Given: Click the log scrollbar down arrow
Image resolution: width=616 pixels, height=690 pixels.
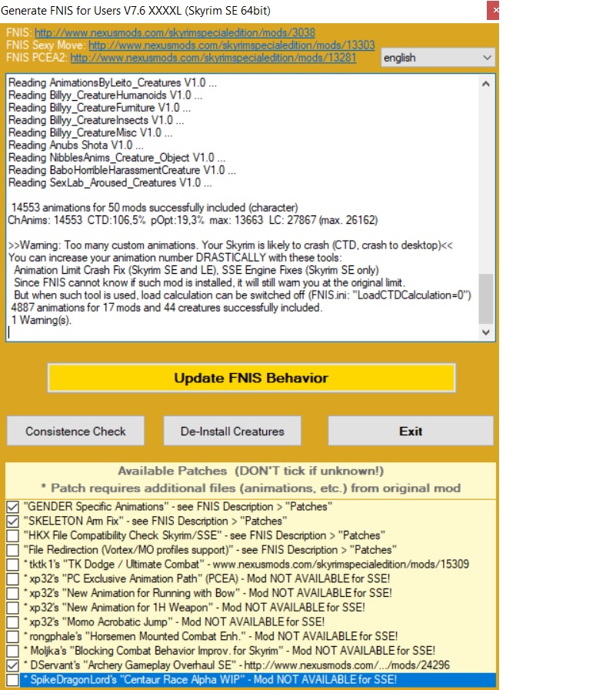Looking at the screenshot, I should point(485,332).
